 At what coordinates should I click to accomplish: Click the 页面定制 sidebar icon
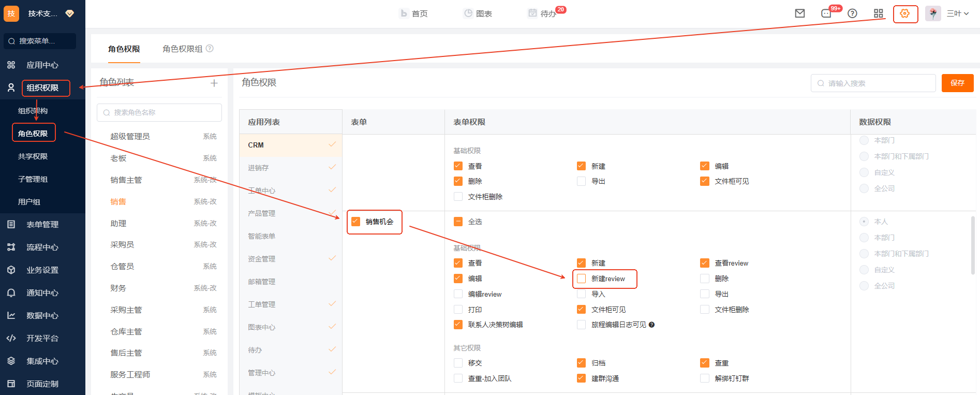11,384
